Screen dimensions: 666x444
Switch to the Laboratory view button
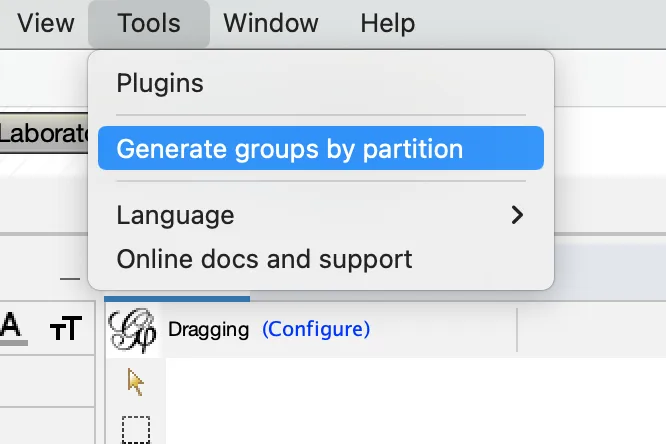pyautogui.click(x=44, y=133)
